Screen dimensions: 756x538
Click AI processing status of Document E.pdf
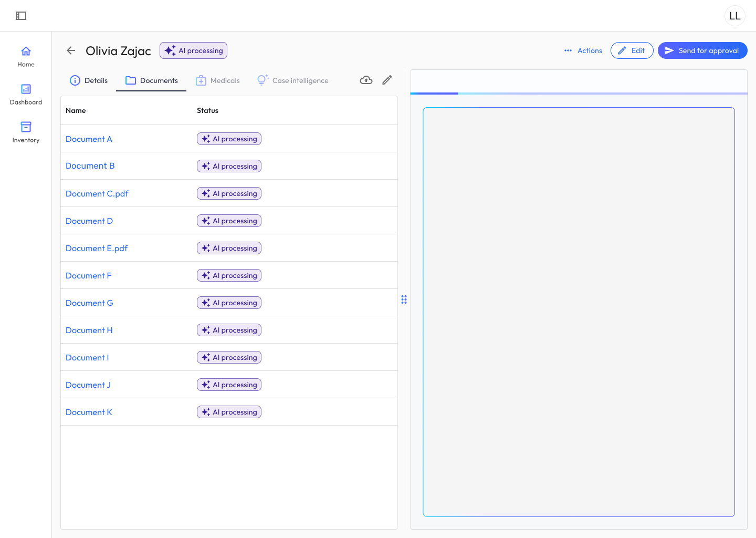click(x=229, y=248)
